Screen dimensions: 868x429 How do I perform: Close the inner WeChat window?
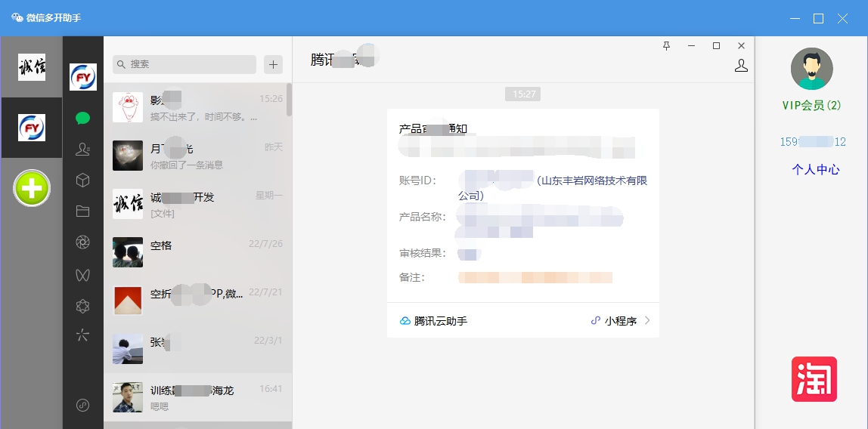pyautogui.click(x=741, y=46)
